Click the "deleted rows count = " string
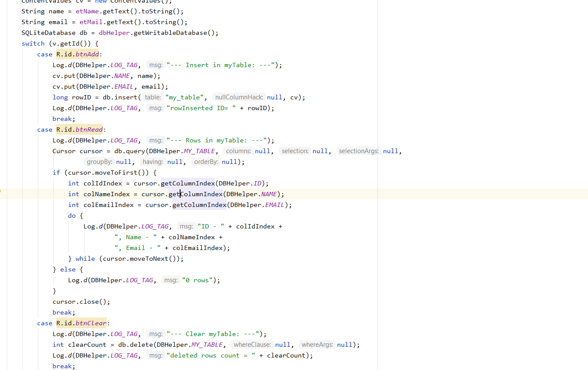Image resolution: width=588 pixels, height=370 pixels. coord(211,355)
